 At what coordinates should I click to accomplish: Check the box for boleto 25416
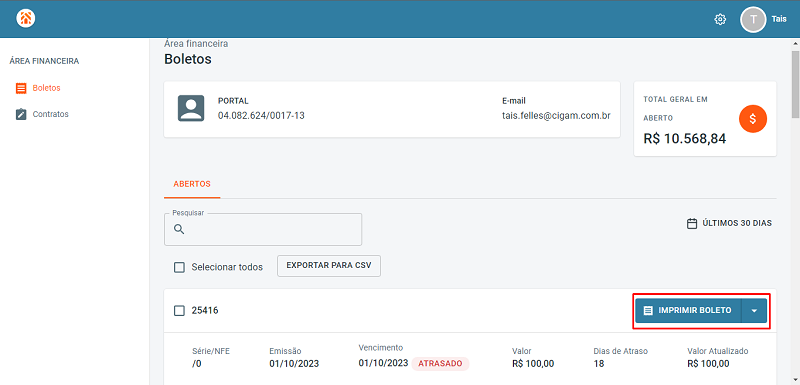coord(179,311)
